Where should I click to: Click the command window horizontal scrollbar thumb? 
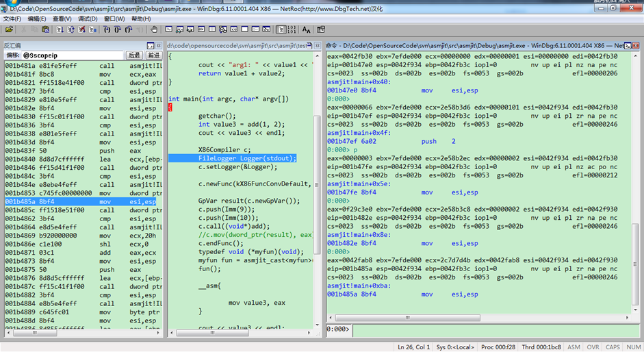point(407,318)
